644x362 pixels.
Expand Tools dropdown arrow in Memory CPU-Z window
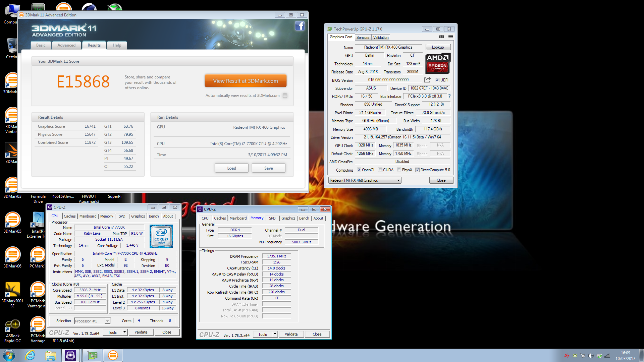pyautogui.click(x=275, y=334)
